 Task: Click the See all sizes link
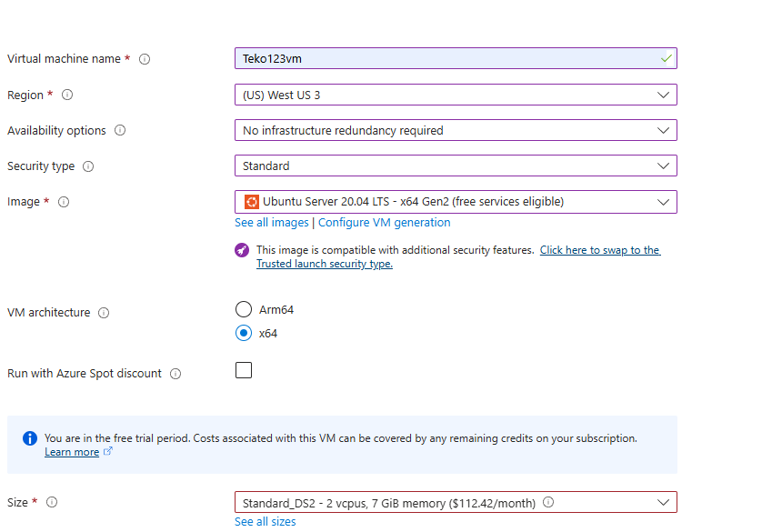pos(265,522)
